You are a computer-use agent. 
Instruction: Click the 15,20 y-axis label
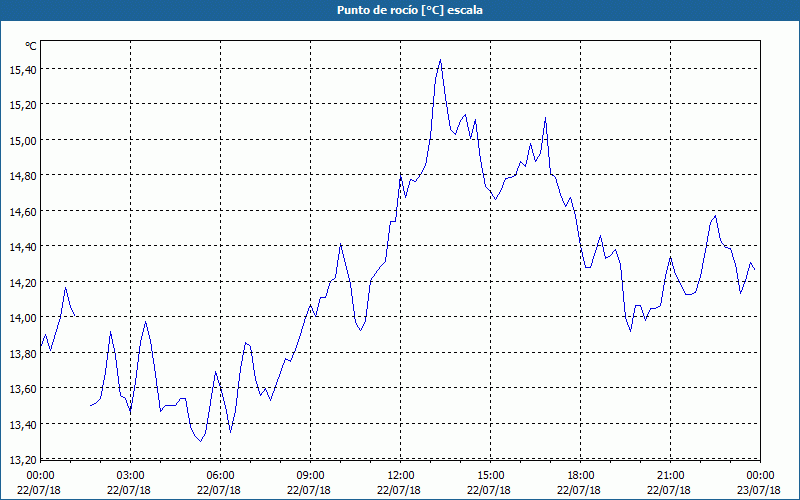pos(23,105)
